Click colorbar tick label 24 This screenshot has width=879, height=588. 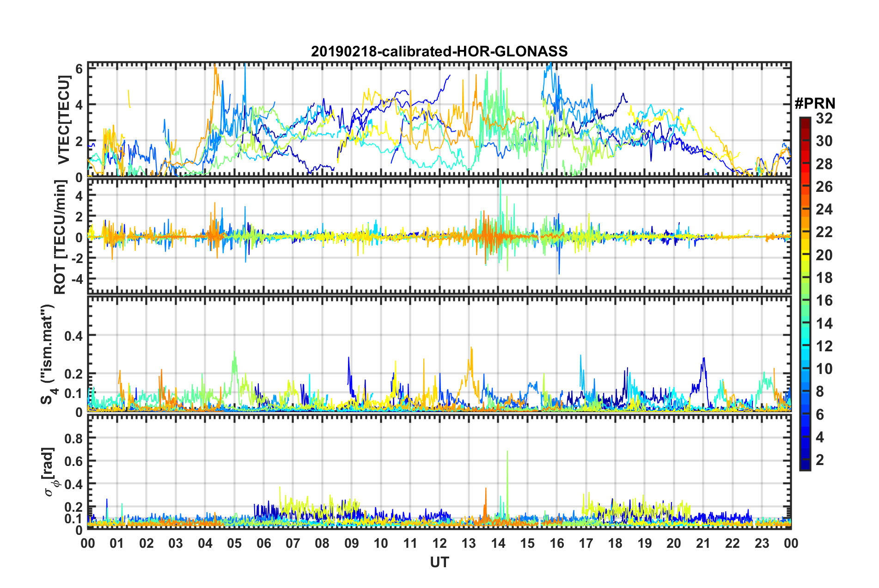(x=824, y=209)
